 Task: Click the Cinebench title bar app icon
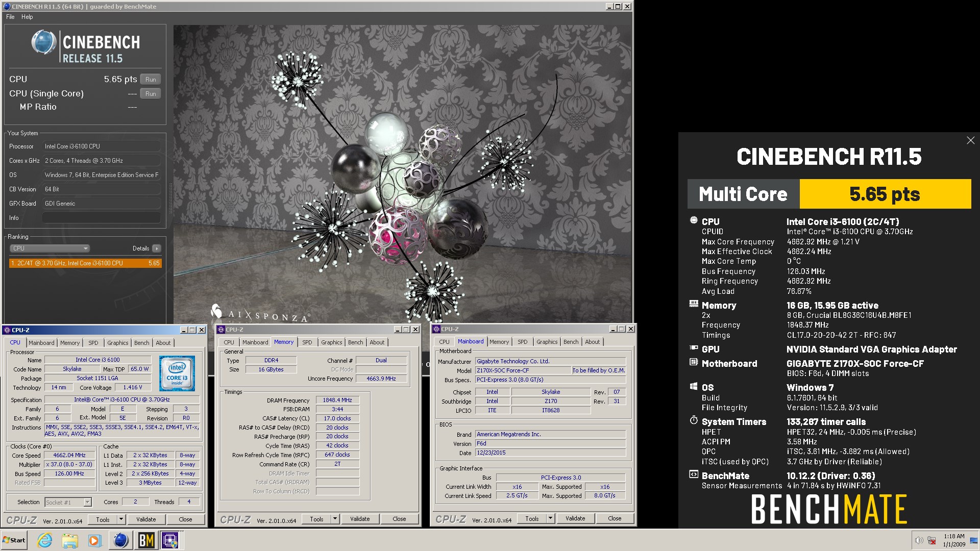coord(7,7)
